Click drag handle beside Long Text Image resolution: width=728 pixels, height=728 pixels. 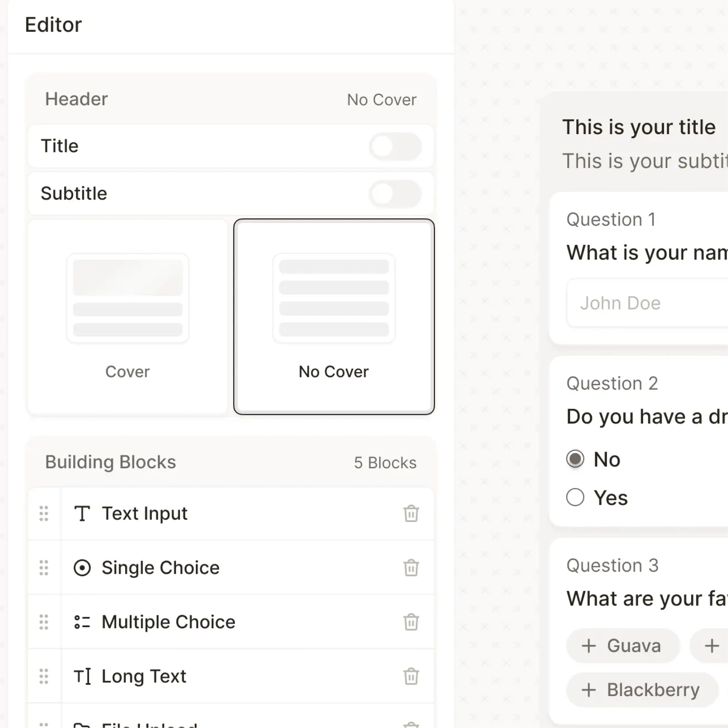44,676
